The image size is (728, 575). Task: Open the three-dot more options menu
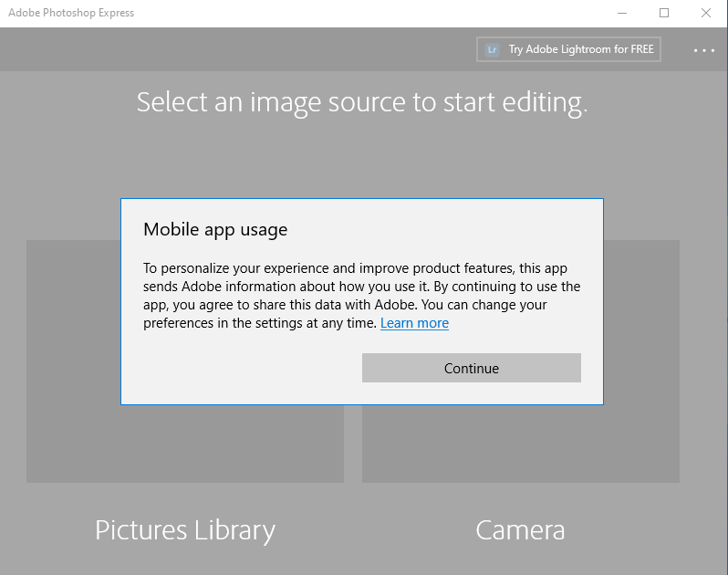point(704,50)
